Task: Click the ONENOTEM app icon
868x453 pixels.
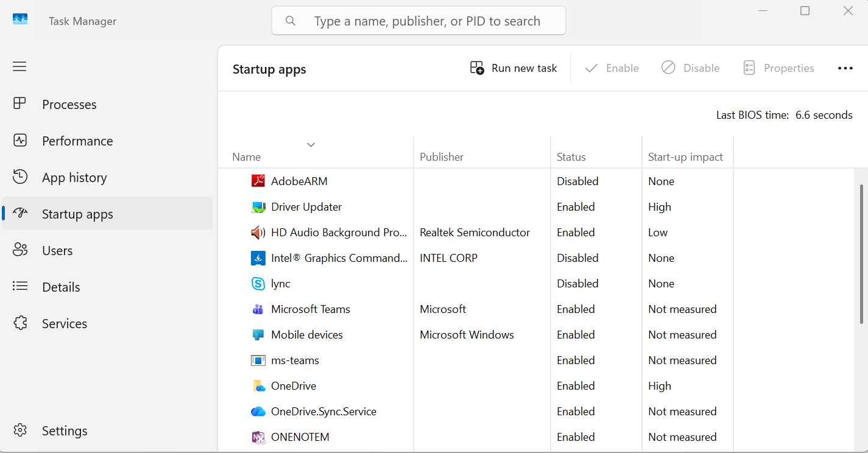Action: click(x=258, y=437)
